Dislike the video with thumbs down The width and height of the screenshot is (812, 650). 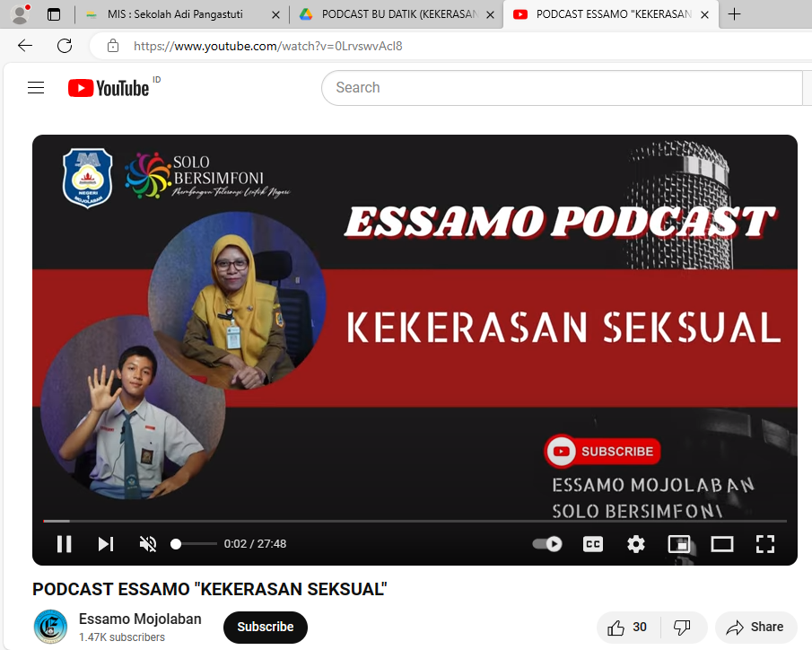click(x=683, y=628)
